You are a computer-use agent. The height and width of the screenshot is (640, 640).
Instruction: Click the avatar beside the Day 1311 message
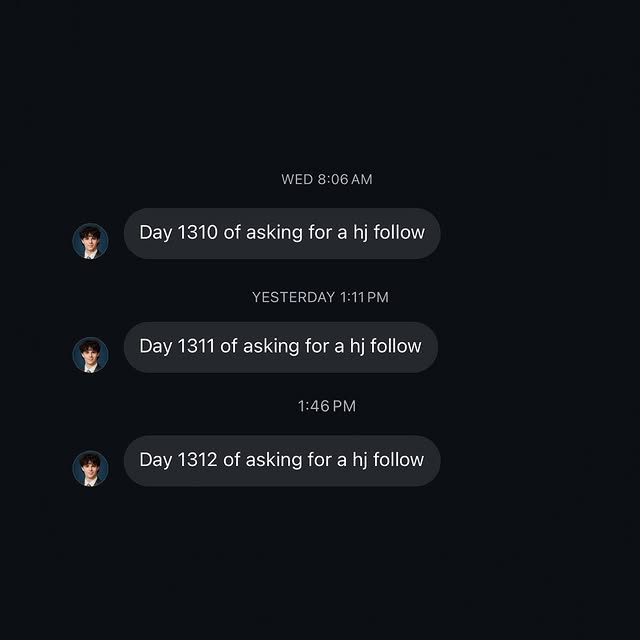(x=90, y=355)
